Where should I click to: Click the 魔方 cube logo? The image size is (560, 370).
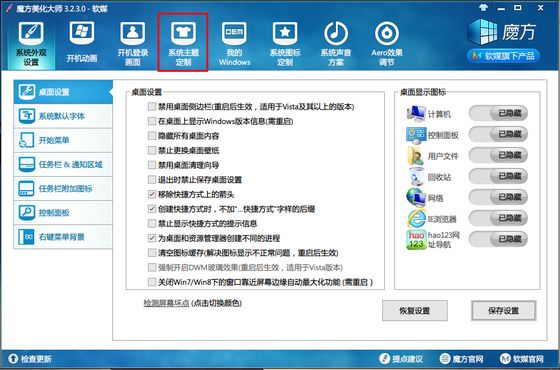[482, 31]
